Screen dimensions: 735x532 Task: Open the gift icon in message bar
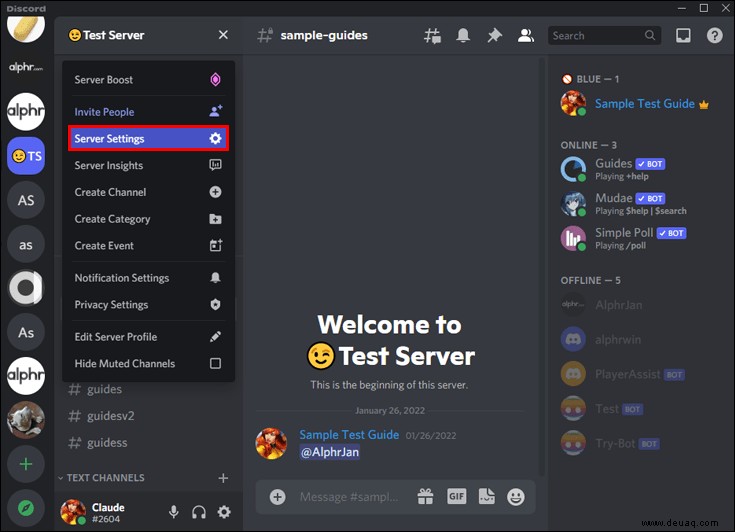425,497
